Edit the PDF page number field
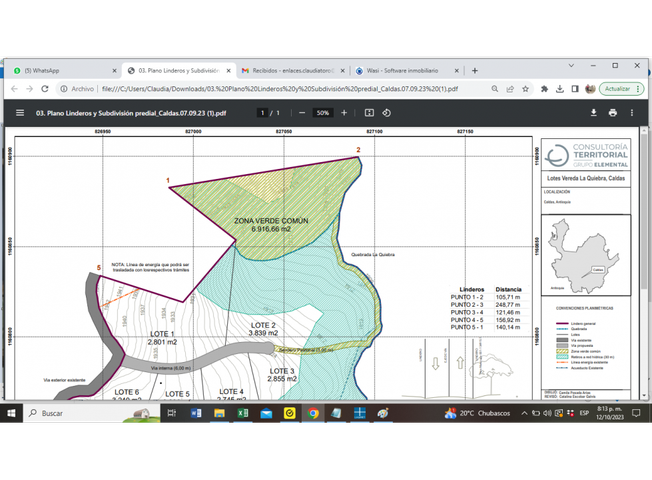The width and height of the screenshot is (652, 480). pos(262,113)
